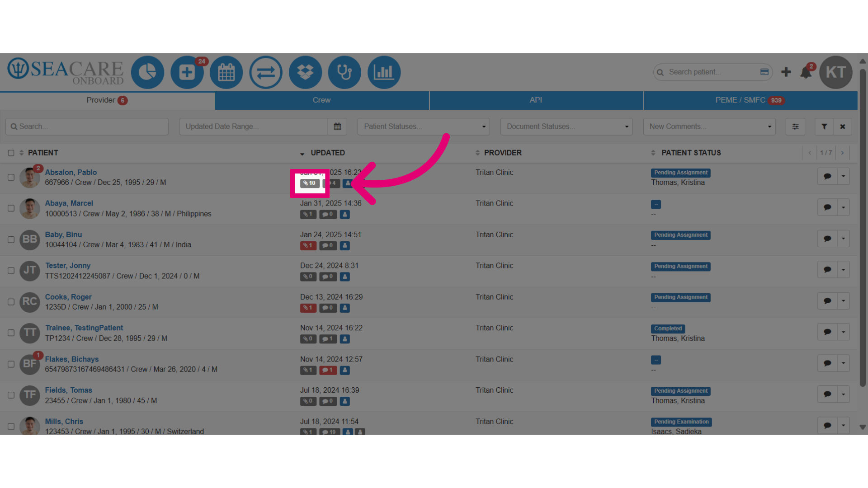The width and height of the screenshot is (868, 488).
Task: Open the Document Statuses dropdown
Action: click(566, 127)
